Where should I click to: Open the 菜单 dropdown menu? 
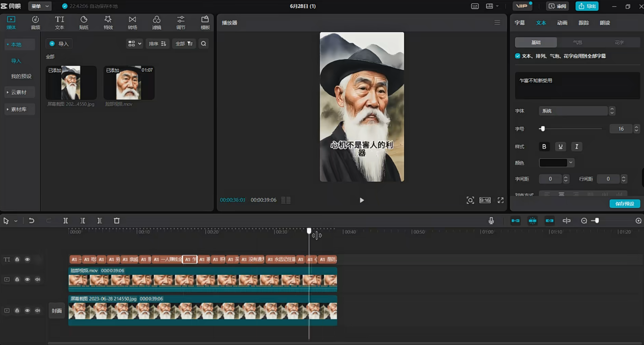[x=40, y=6]
